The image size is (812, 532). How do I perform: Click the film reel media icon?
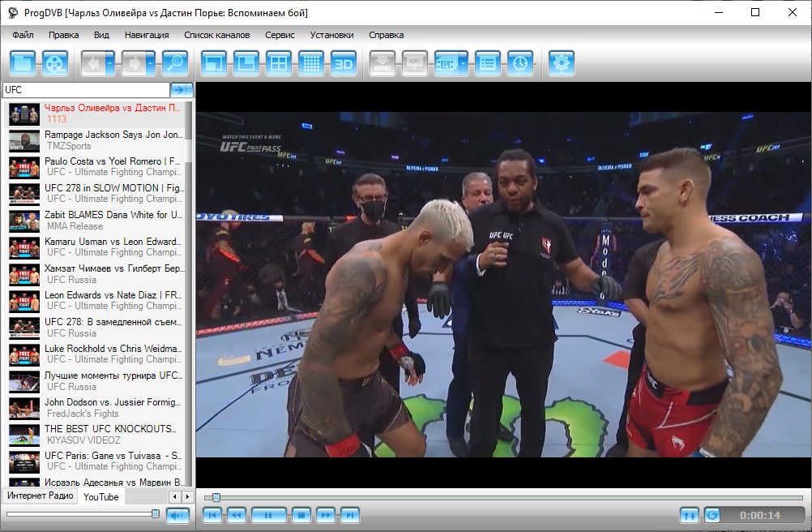(x=55, y=63)
